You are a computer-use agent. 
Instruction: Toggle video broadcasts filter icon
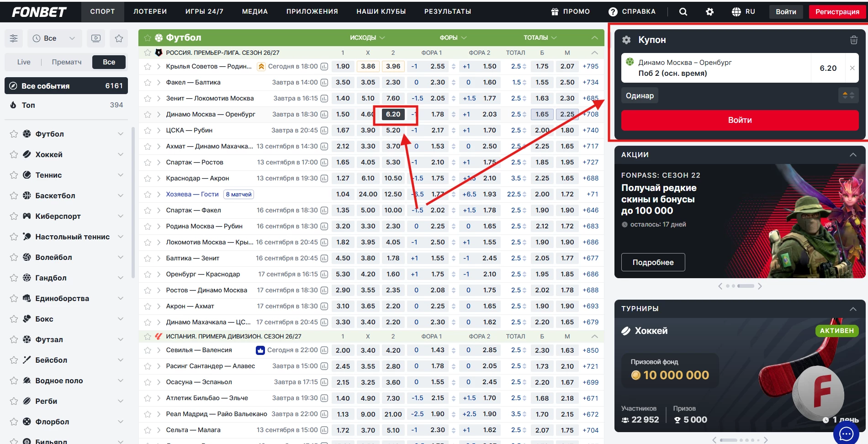[x=96, y=38]
